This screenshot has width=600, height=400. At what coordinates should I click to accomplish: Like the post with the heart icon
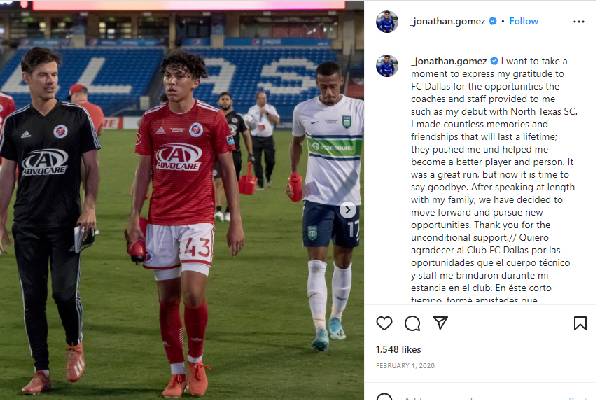tap(384, 323)
